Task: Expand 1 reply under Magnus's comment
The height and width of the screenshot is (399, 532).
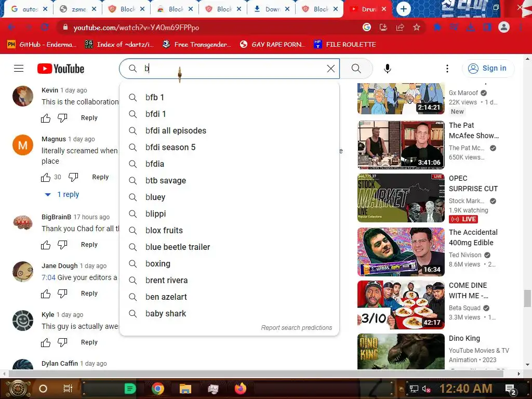Action: coord(62,194)
